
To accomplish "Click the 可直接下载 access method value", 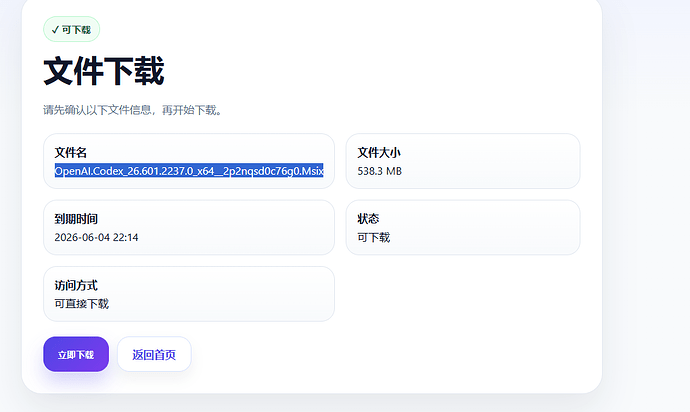I will point(81,304).
